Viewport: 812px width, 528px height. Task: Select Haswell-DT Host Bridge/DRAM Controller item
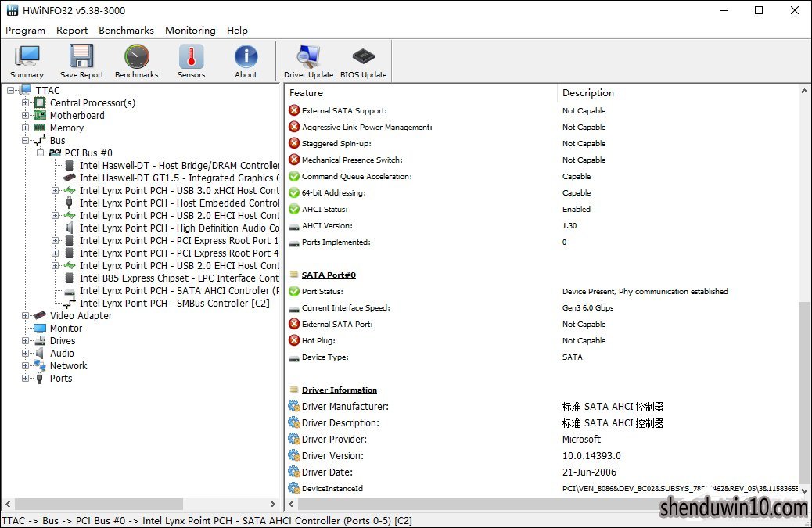179,165
